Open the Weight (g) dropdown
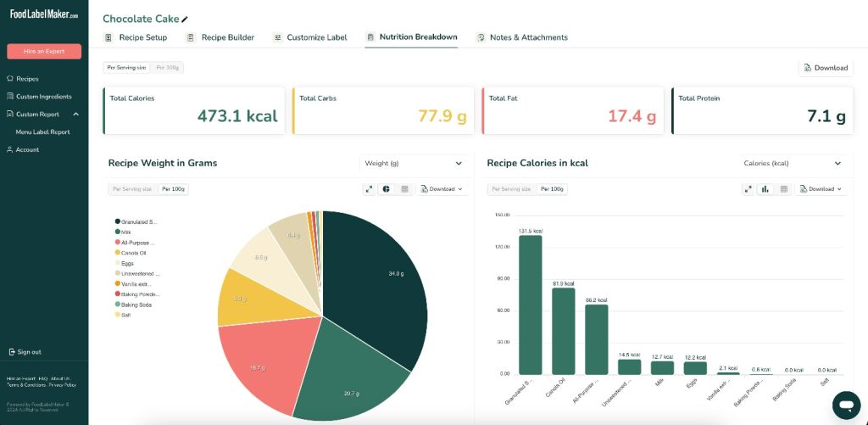868x425 pixels. pyautogui.click(x=413, y=163)
